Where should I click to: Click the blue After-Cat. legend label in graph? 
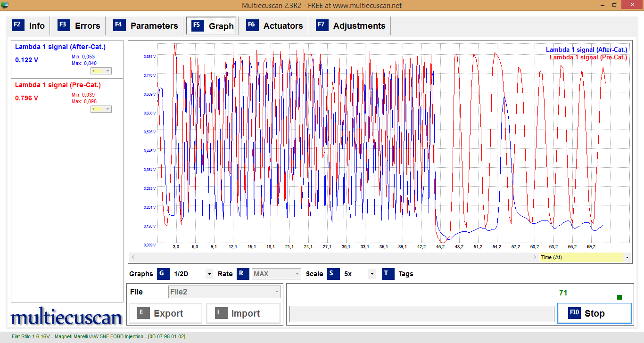(x=586, y=49)
